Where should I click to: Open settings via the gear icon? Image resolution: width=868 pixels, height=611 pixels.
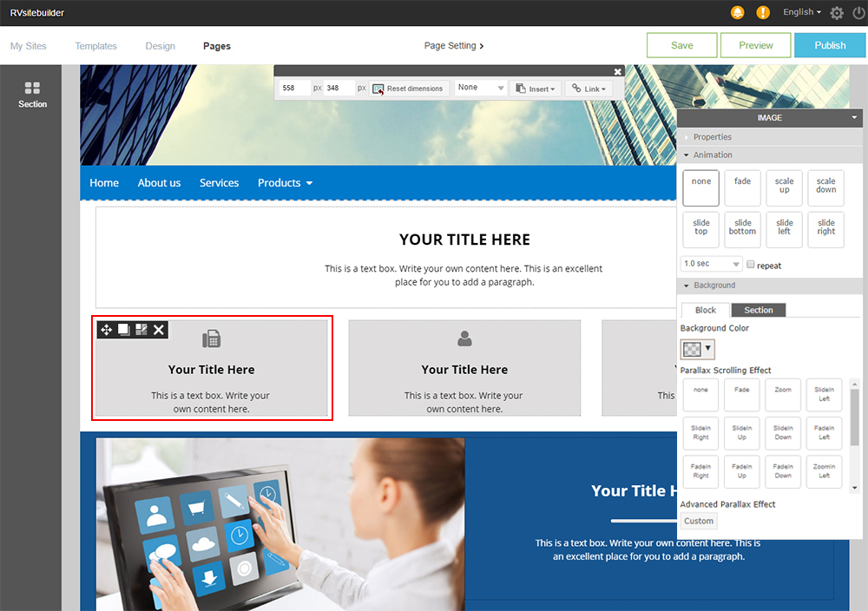pos(837,13)
